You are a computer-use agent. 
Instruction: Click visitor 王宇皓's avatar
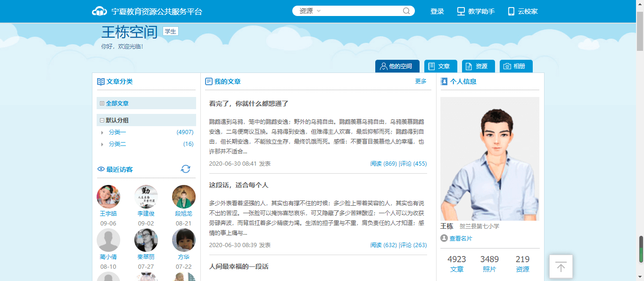pyautogui.click(x=108, y=197)
